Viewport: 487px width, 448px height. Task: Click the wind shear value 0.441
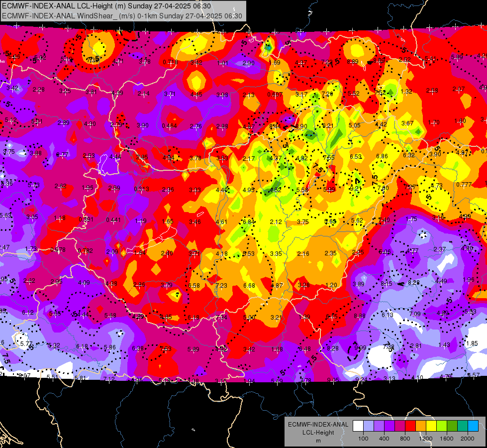coord(113,220)
